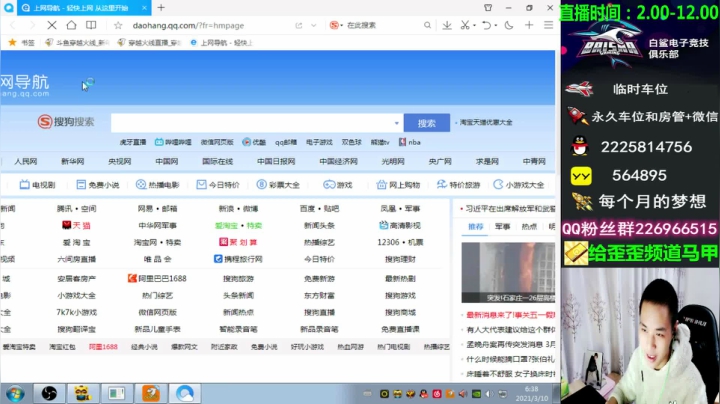Open the 人民网 link
The width and height of the screenshot is (720, 404).
point(26,161)
